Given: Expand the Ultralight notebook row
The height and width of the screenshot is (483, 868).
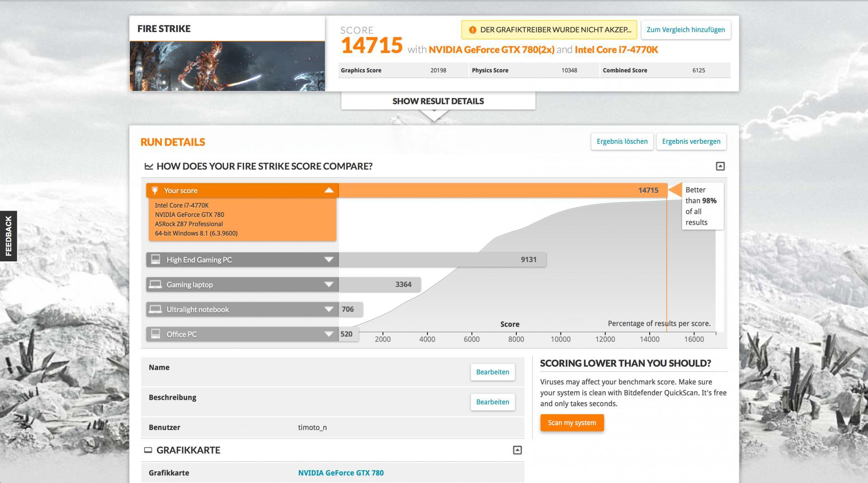Looking at the screenshot, I should [x=329, y=309].
